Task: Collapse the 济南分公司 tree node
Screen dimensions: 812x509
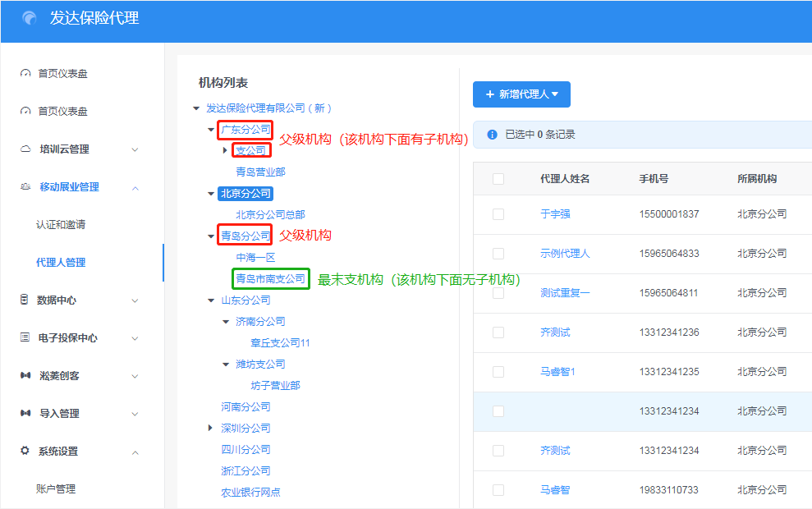Action: point(226,322)
